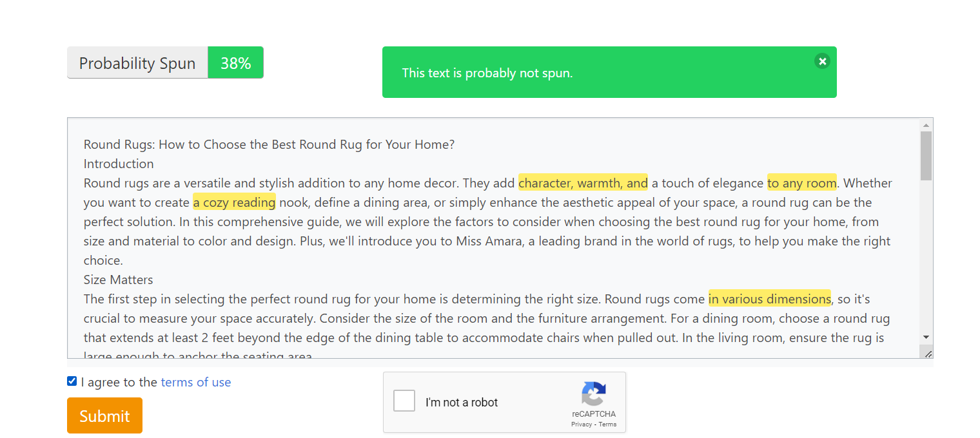Click the text area resize handle

[928, 354]
